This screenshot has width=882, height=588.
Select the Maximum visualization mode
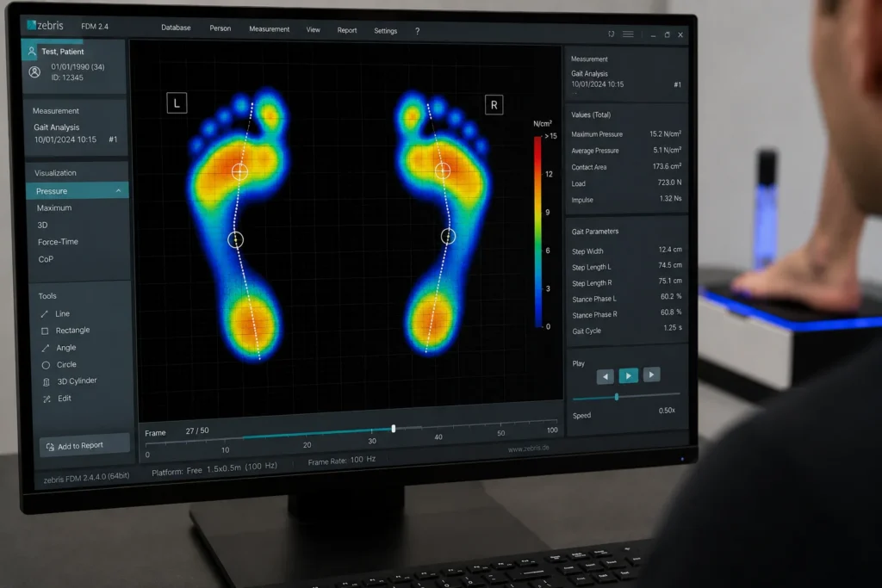[x=54, y=208]
